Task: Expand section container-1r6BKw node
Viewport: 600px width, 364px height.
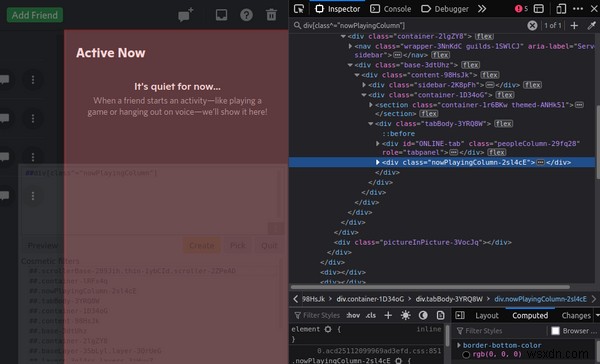Action: coord(371,104)
